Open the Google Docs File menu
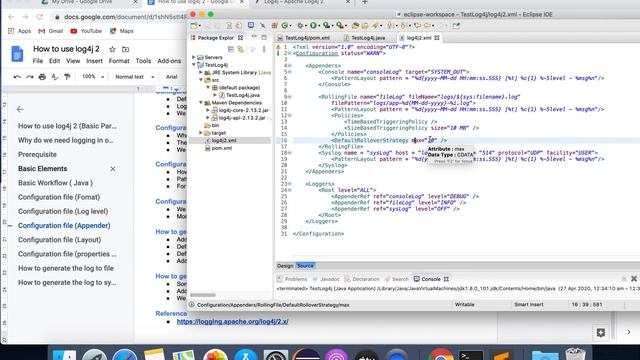The image size is (640, 360). (x=38, y=61)
